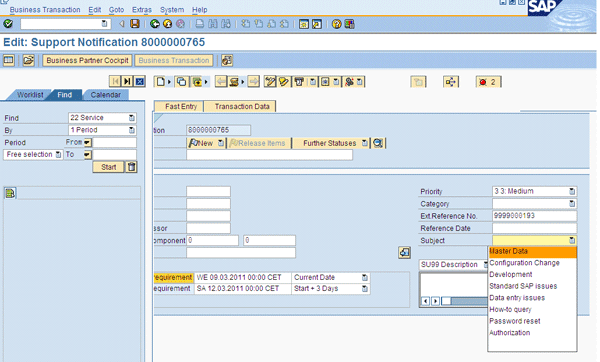Image resolution: width=600 pixels, height=362 pixels.
Task: Click the Reference Date input field
Action: click(x=534, y=228)
